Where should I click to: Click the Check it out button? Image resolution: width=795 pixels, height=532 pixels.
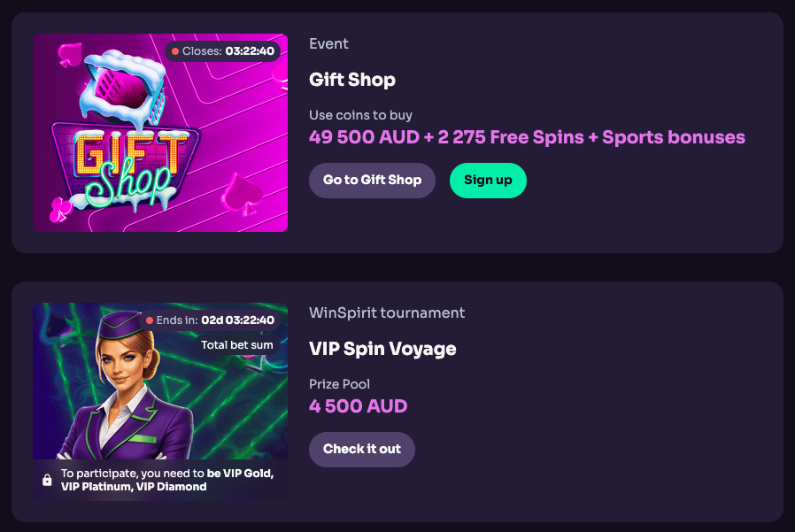coord(361,449)
